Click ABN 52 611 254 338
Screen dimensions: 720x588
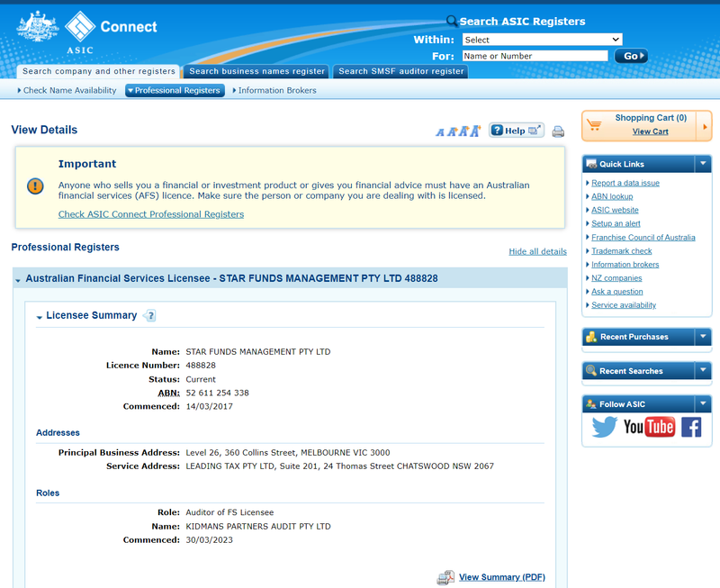tap(217, 394)
